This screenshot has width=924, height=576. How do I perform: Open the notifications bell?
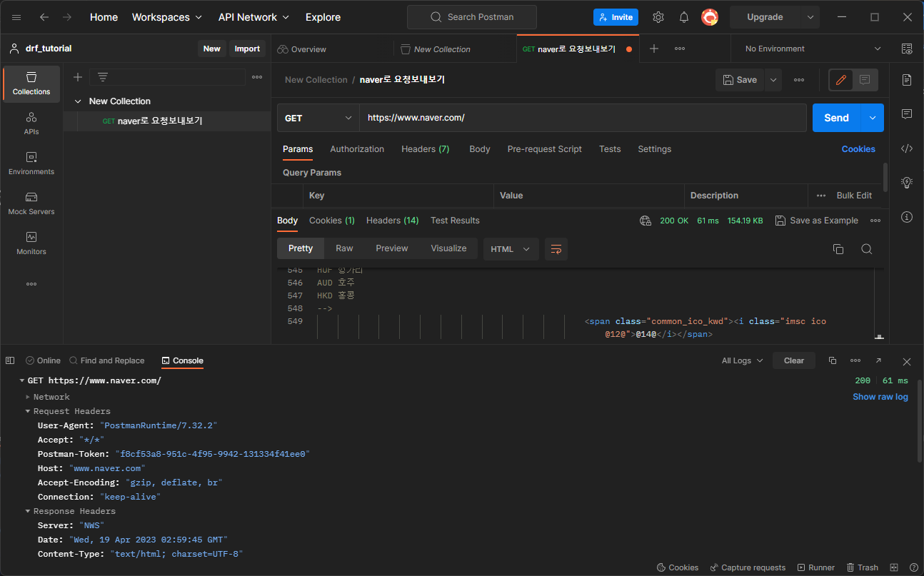tap(684, 17)
